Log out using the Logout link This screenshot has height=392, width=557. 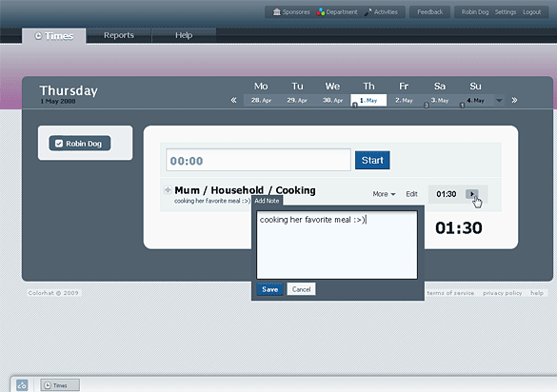coord(531,12)
